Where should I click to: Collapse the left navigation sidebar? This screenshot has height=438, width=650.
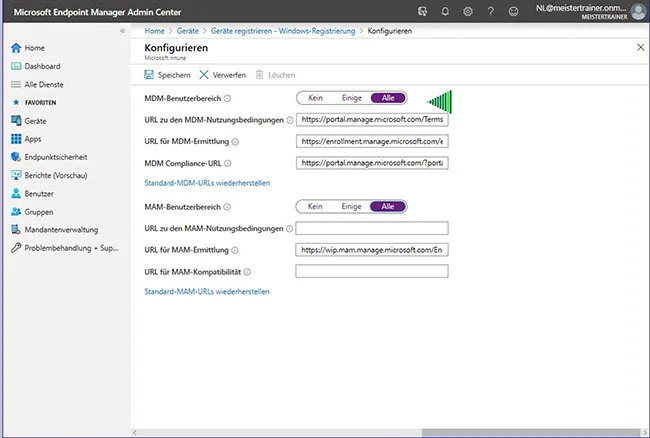tap(122, 31)
